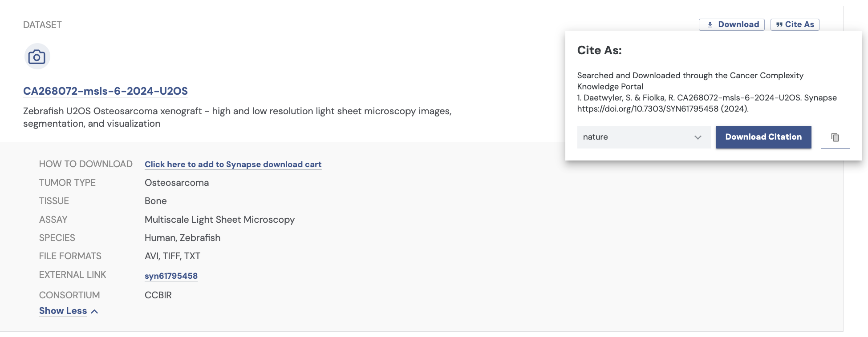Click the citation style dropdown arrow
Image resolution: width=868 pixels, height=337 pixels.
click(x=698, y=137)
